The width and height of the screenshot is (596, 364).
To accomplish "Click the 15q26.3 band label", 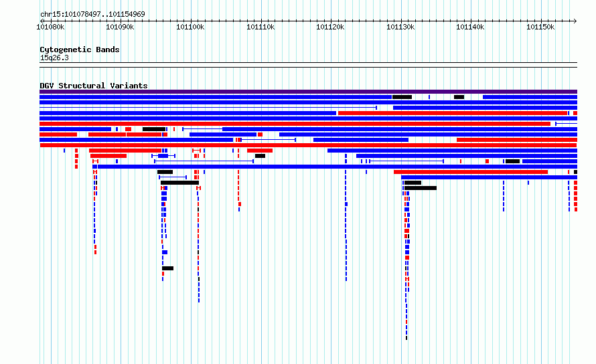I will point(54,58).
